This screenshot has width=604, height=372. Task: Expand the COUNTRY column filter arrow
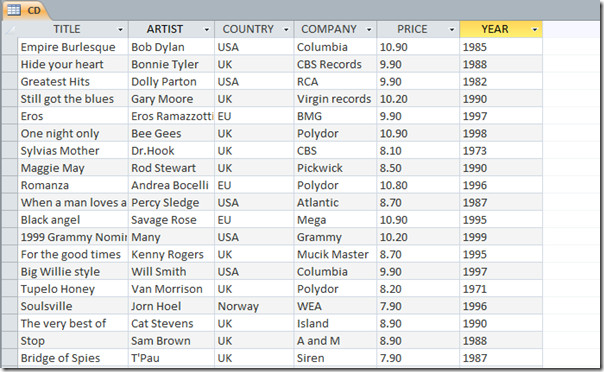(x=286, y=30)
